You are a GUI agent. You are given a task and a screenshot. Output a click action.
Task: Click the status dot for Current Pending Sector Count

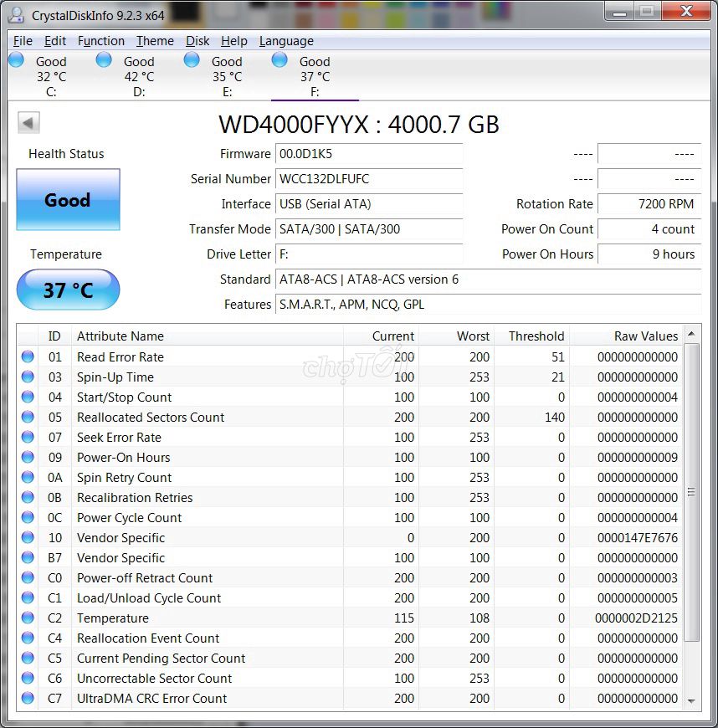28,658
